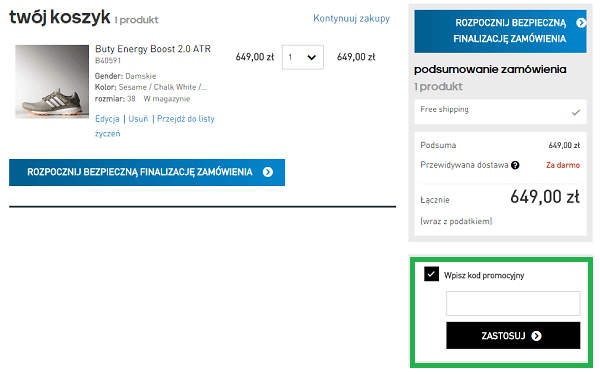Screen dimensions: 600x374
Task: Apply the promo code with ZASTOSUJ
Action: (x=513, y=336)
